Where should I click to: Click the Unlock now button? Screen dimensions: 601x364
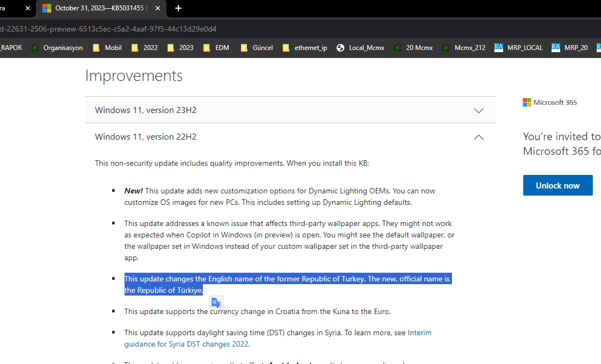[x=557, y=186]
